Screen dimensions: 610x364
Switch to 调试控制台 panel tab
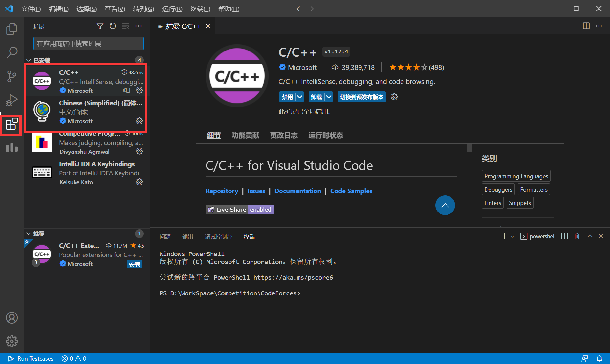coord(219,237)
